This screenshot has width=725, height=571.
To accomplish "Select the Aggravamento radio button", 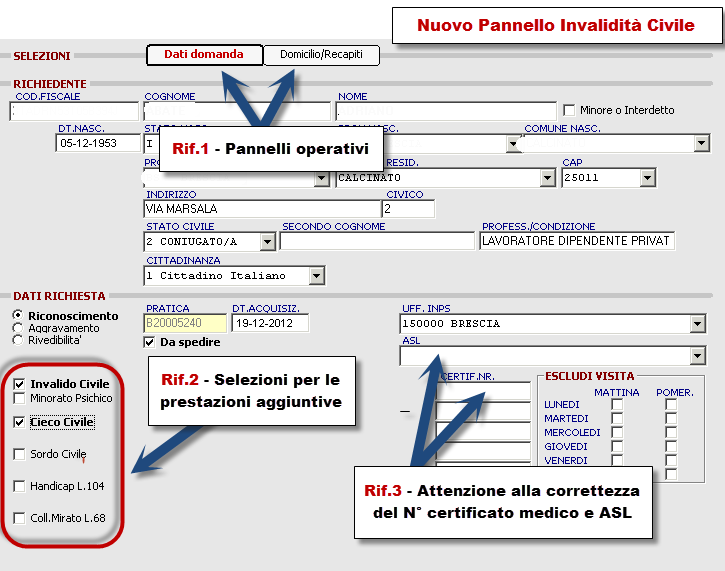I will (18, 328).
